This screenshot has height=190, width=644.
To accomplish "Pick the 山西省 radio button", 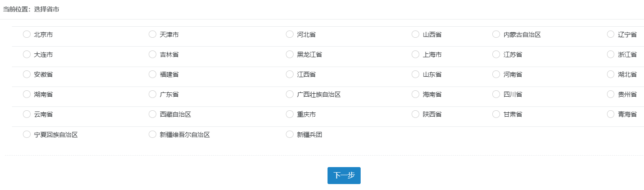I will point(415,34).
